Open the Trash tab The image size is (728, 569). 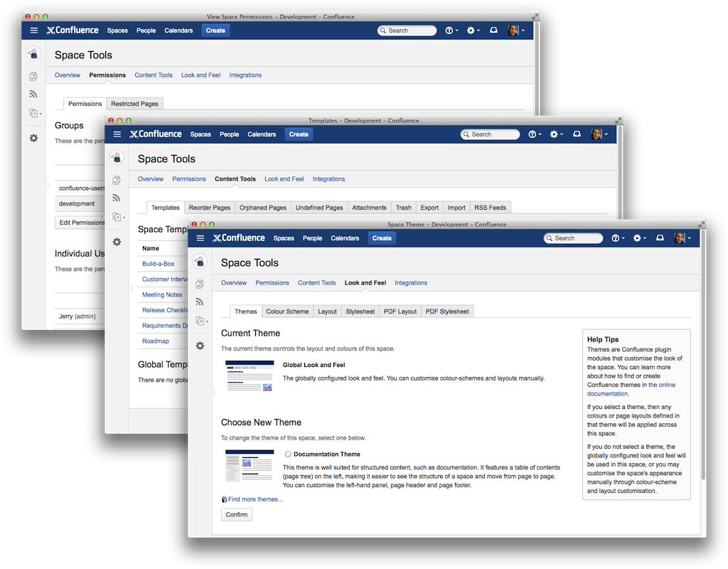click(x=404, y=208)
